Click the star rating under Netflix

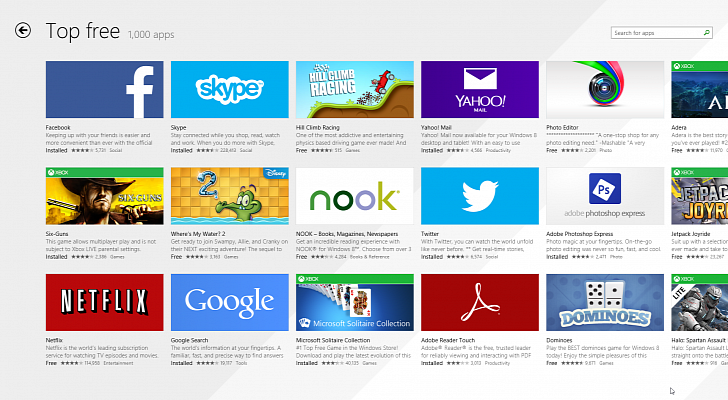70,363
